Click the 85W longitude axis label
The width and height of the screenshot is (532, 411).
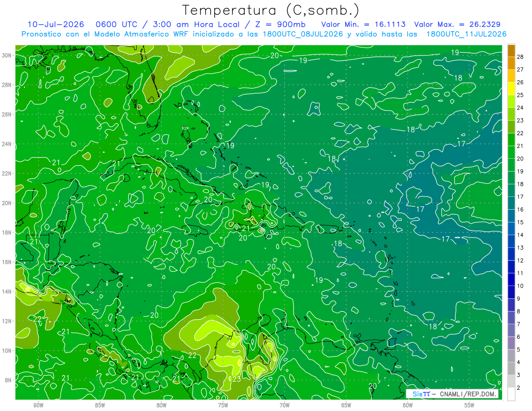click(x=100, y=405)
